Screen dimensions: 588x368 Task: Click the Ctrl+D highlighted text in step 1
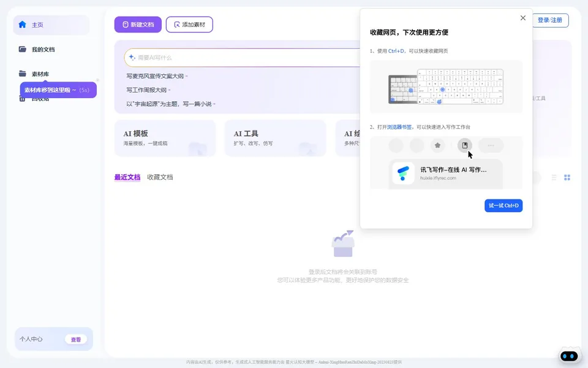point(396,51)
